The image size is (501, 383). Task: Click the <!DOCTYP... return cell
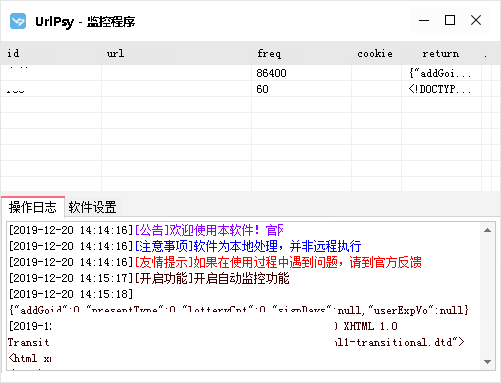(441, 89)
